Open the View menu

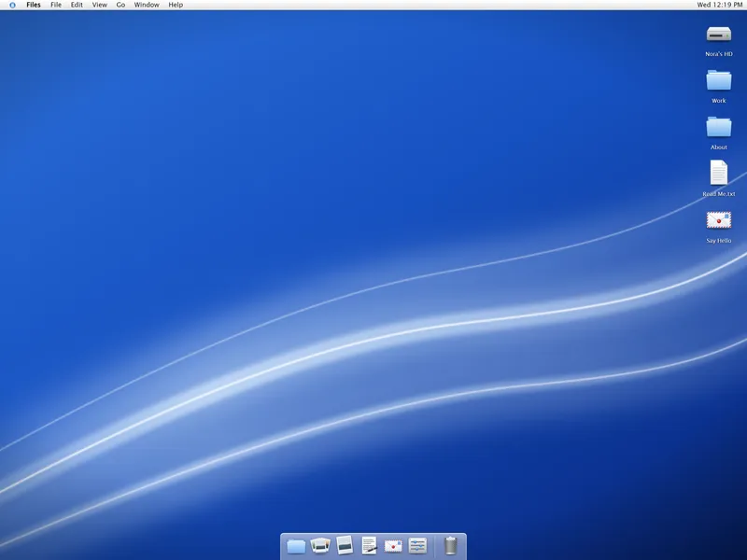tap(100, 5)
